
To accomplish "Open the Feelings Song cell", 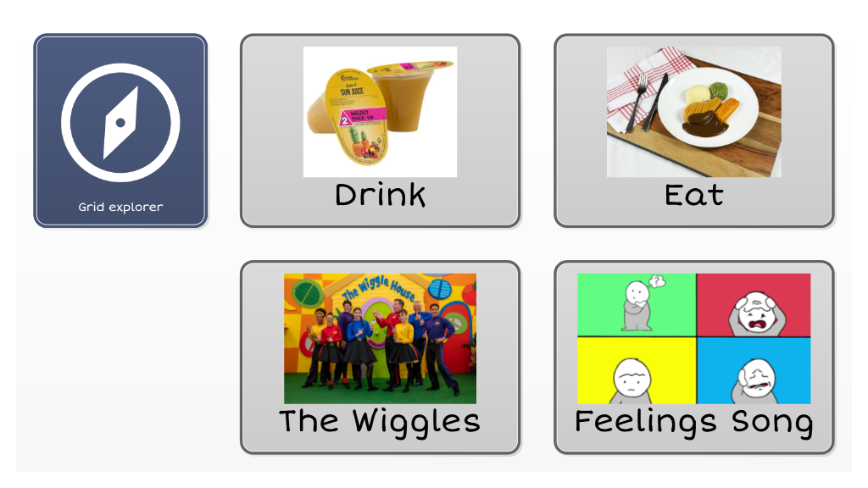I will 693,358.
